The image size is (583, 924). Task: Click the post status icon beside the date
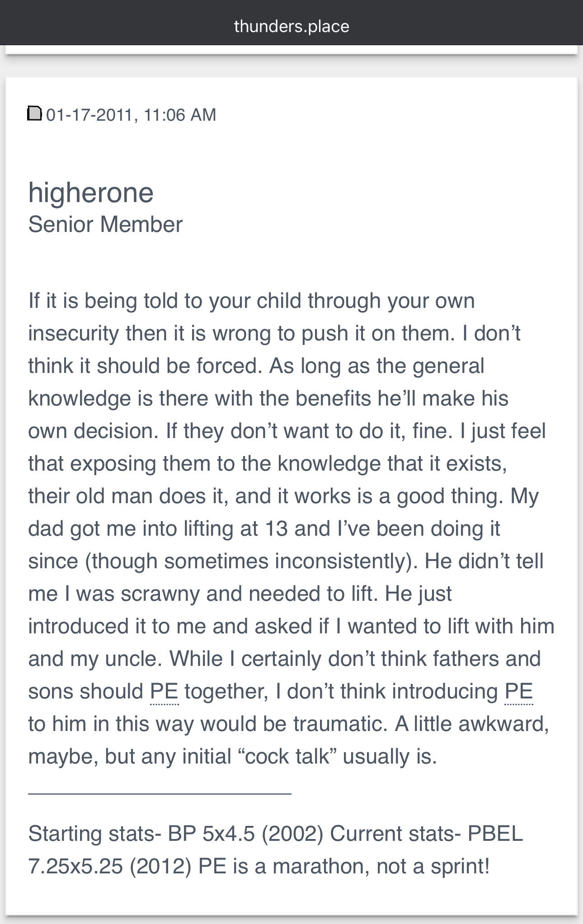[x=35, y=113]
